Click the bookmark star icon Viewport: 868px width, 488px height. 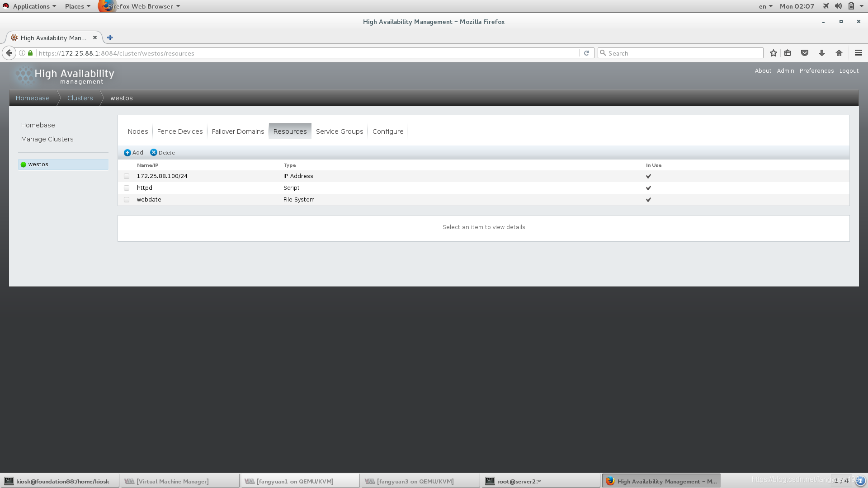[x=774, y=53]
